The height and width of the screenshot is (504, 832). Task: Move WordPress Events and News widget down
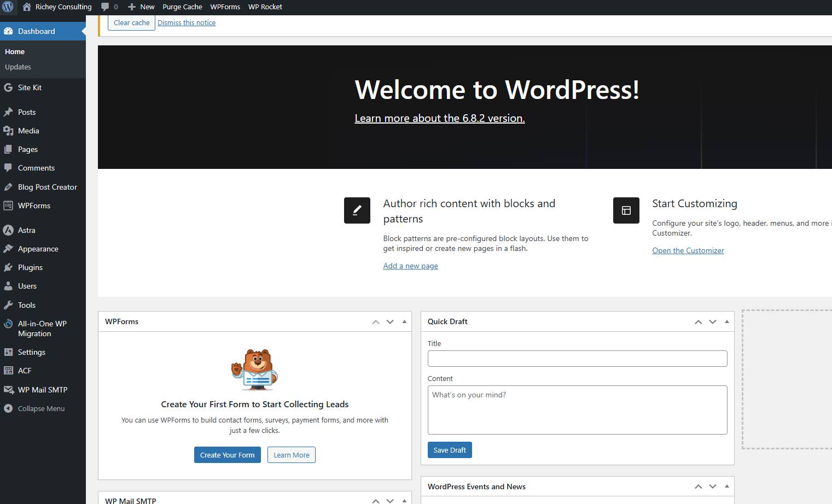(x=713, y=487)
